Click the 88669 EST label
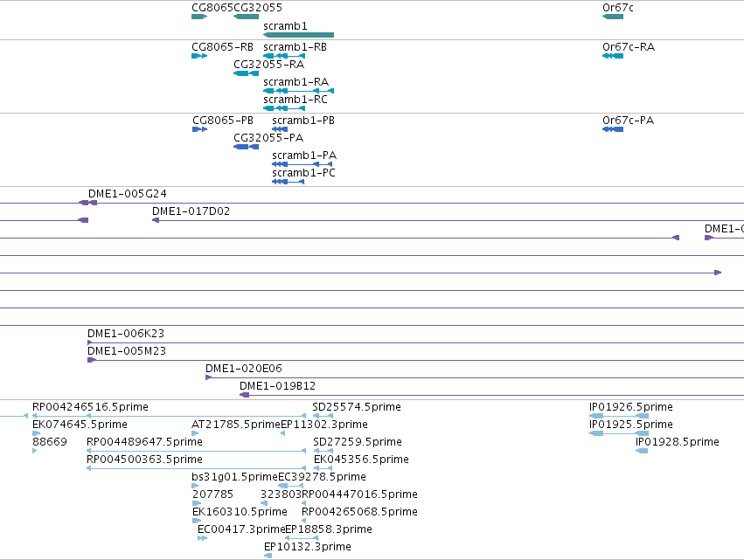 click(x=49, y=442)
